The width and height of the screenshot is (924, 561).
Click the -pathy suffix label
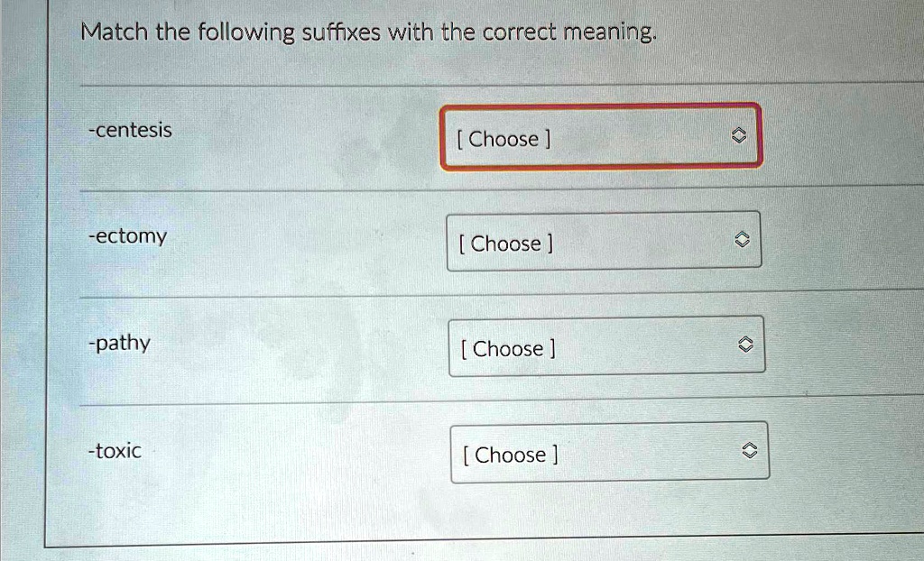(x=120, y=342)
